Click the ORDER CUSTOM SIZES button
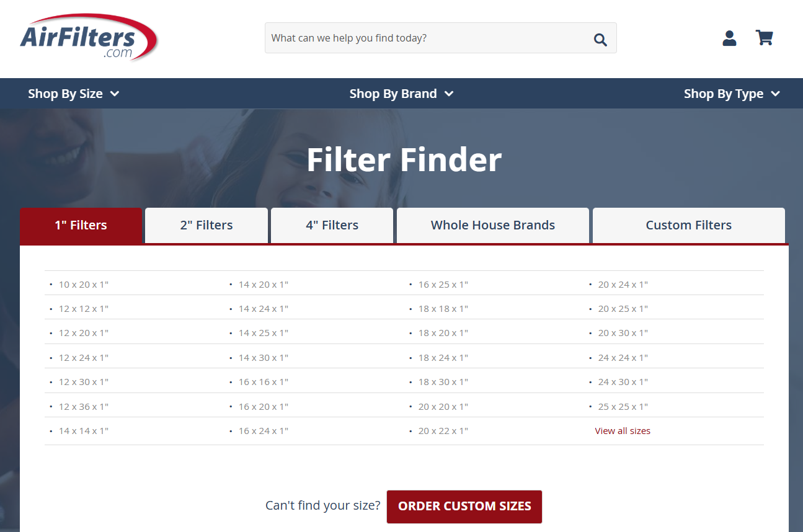803x532 pixels. coord(464,507)
